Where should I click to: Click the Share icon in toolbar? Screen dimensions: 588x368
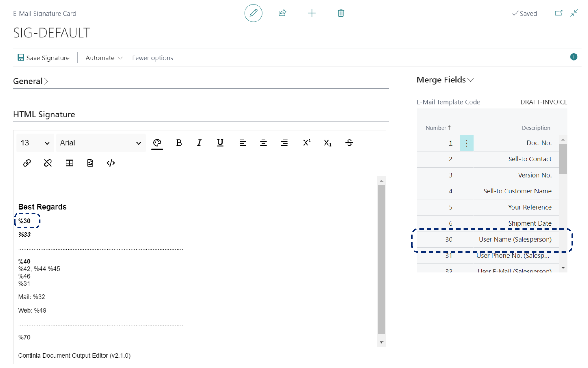point(282,13)
